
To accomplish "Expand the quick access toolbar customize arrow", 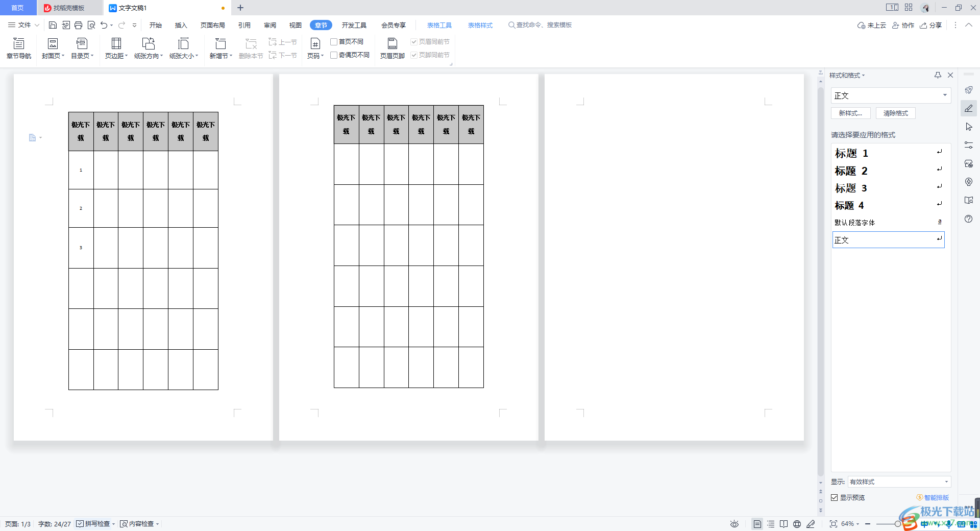I will (134, 25).
